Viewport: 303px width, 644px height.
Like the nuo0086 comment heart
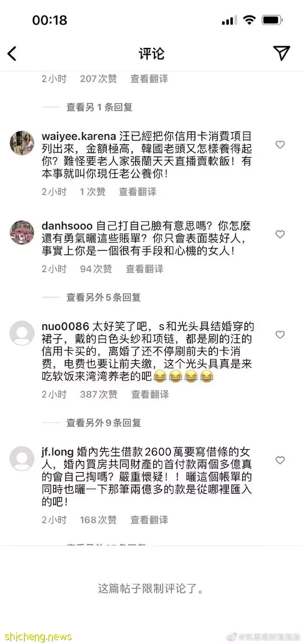click(280, 335)
